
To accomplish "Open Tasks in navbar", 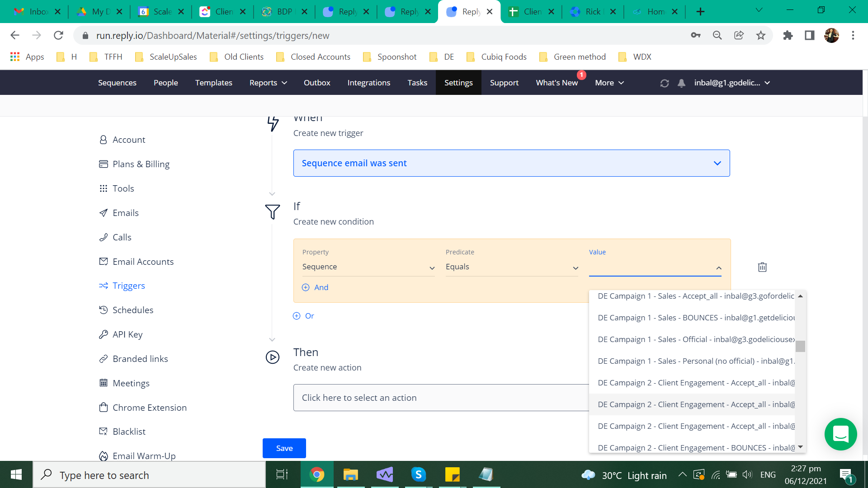I will click(417, 83).
